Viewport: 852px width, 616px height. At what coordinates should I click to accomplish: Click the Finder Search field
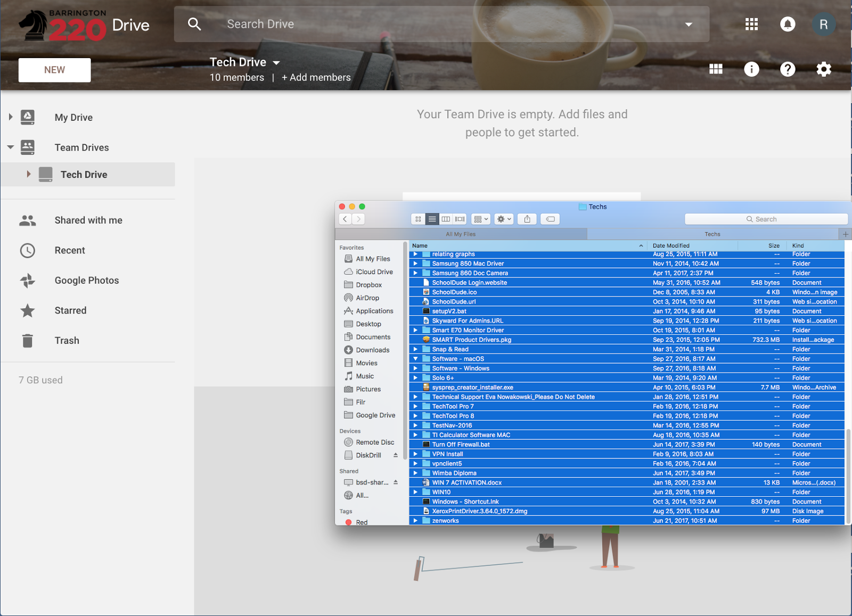766,219
